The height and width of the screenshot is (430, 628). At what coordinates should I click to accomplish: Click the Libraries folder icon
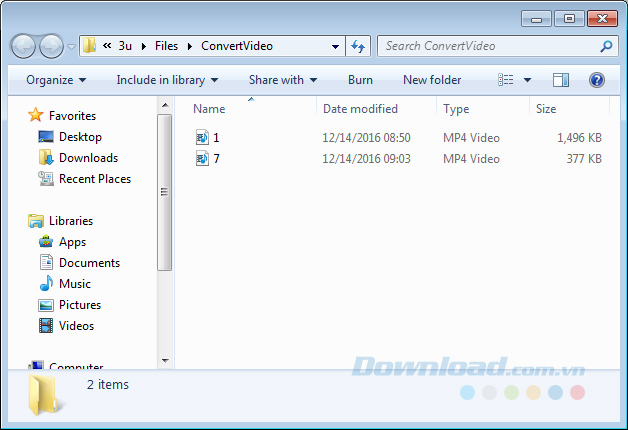pos(36,221)
